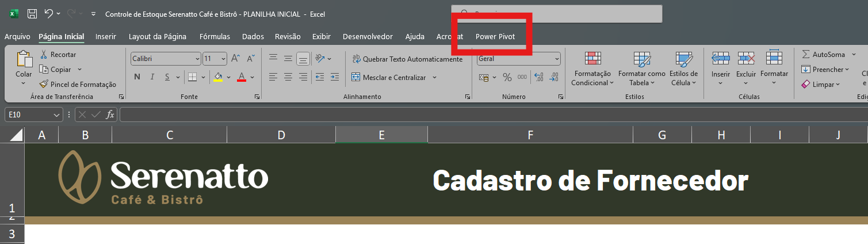The width and height of the screenshot is (868, 244).
Task: Switch to Layout da Página tab
Action: point(158,36)
